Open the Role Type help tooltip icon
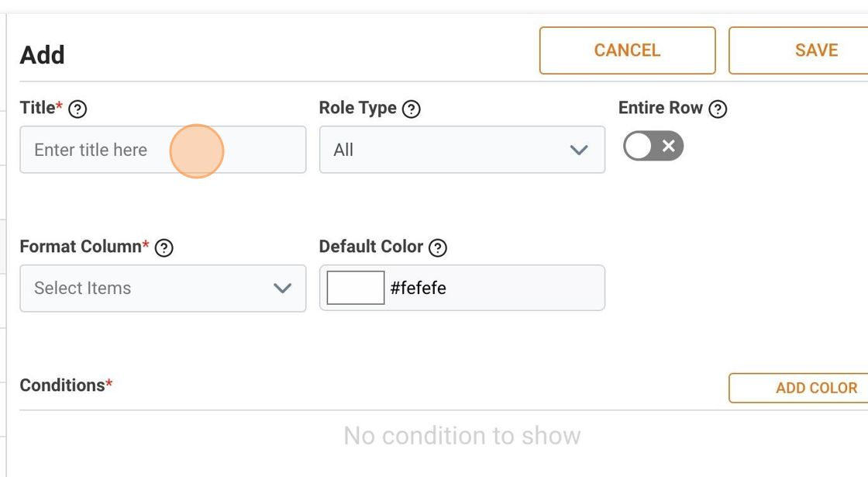 412,109
